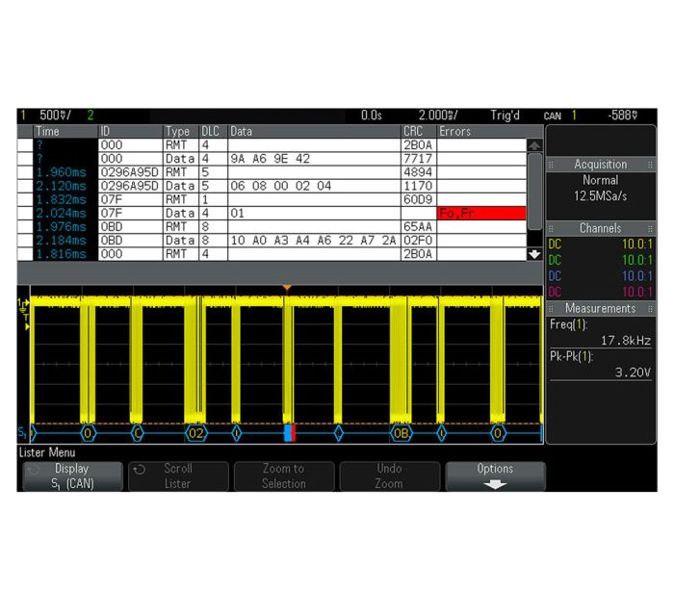Click the 07F RMT row ID cell
The height and width of the screenshot is (616, 674).
point(131,200)
